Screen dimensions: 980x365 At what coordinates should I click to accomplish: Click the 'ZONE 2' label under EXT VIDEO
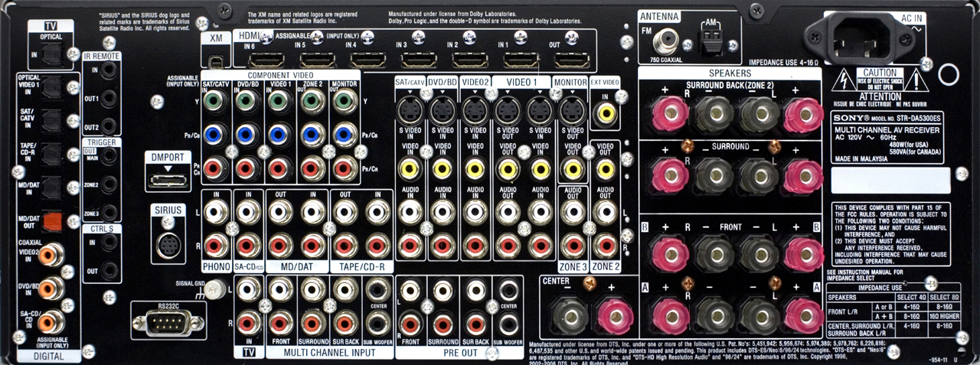606,267
